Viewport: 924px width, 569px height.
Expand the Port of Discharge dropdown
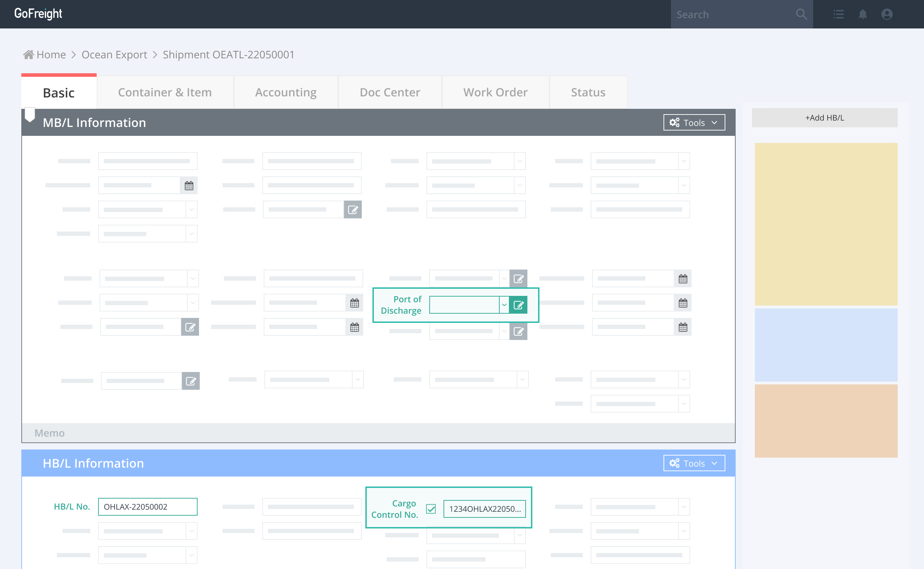[504, 305]
